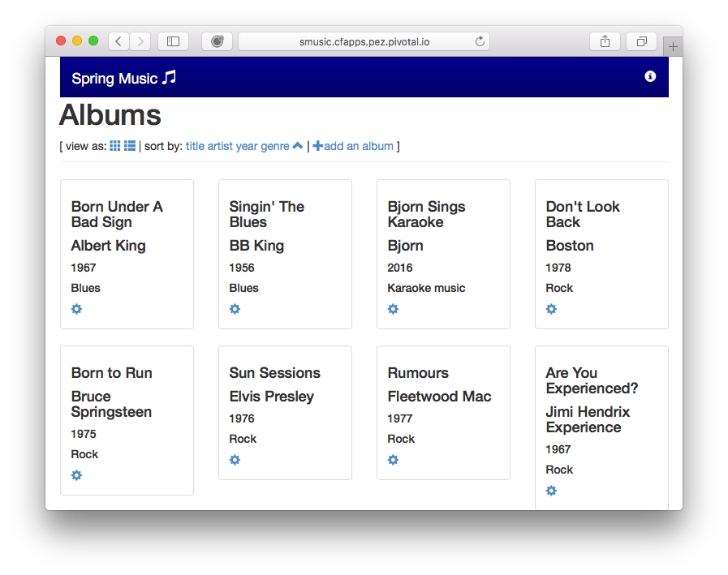
Task: Select artist name Fleetwood Mac
Action: [x=439, y=397]
